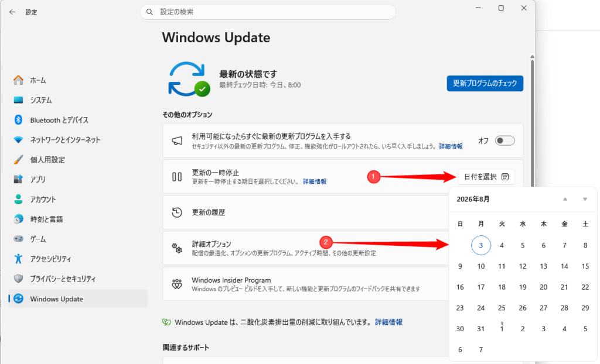Click 更新プログラムのチェック button
Viewport: 600px width, 364px height.
[485, 83]
